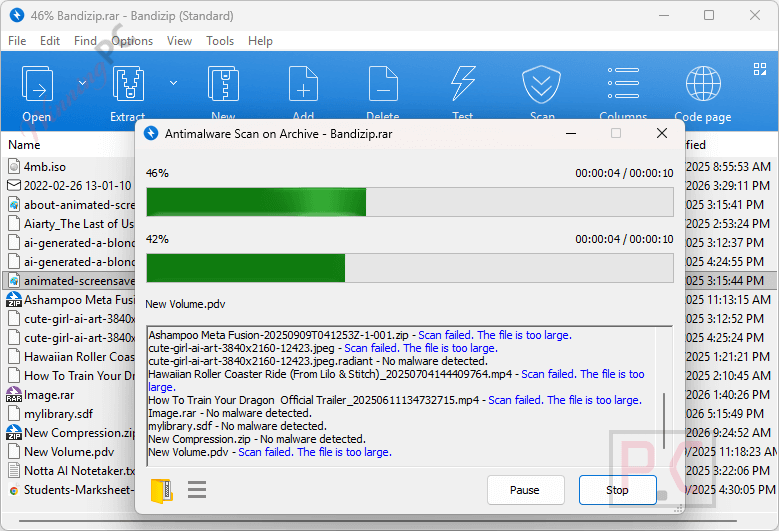Viewport: 779px width, 531px height.
Task: Click the Name column header
Action: (x=24, y=145)
